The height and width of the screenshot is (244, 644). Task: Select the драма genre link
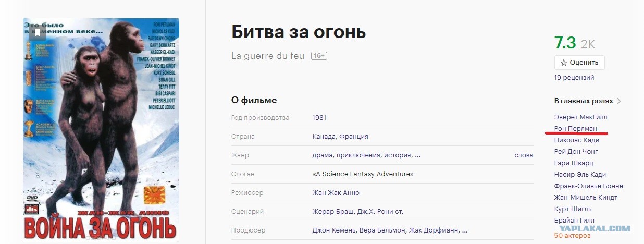[323, 155]
